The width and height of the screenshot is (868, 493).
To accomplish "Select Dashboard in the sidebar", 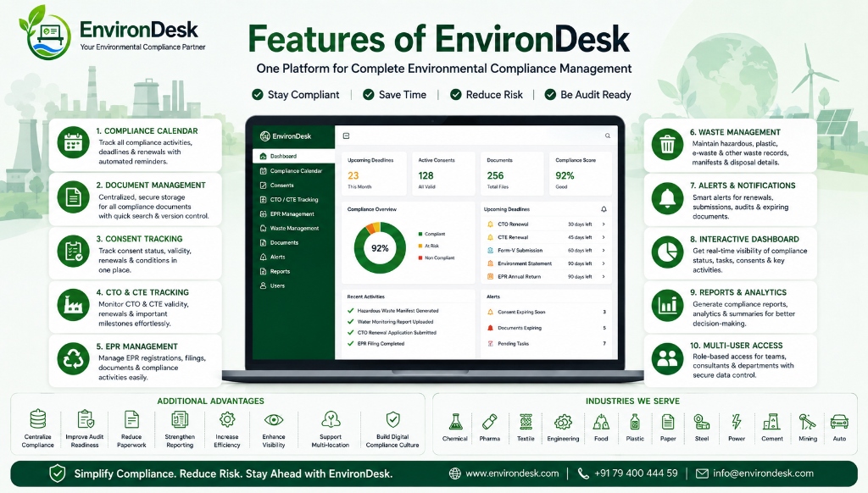I will 294,156.
